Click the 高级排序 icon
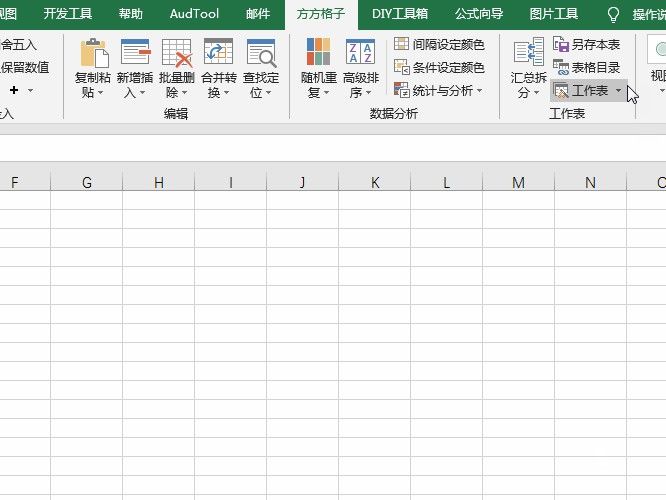Viewport: 666px width, 500px height. click(x=360, y=52)
